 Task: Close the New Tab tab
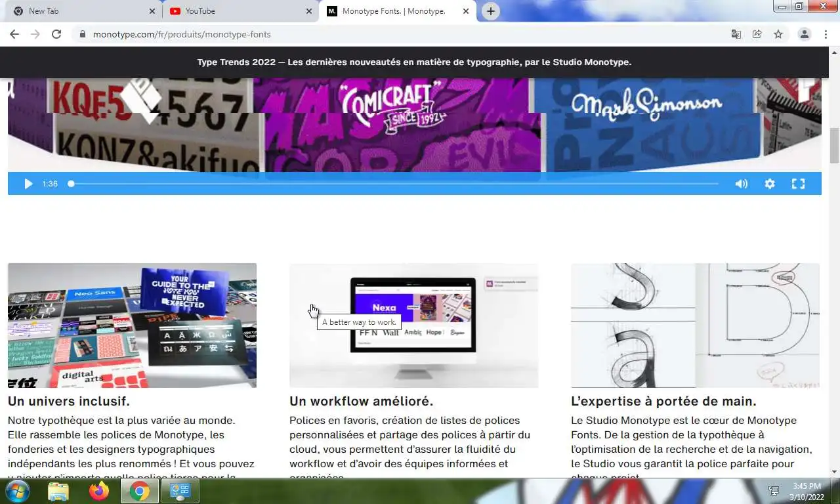(152, 11)
